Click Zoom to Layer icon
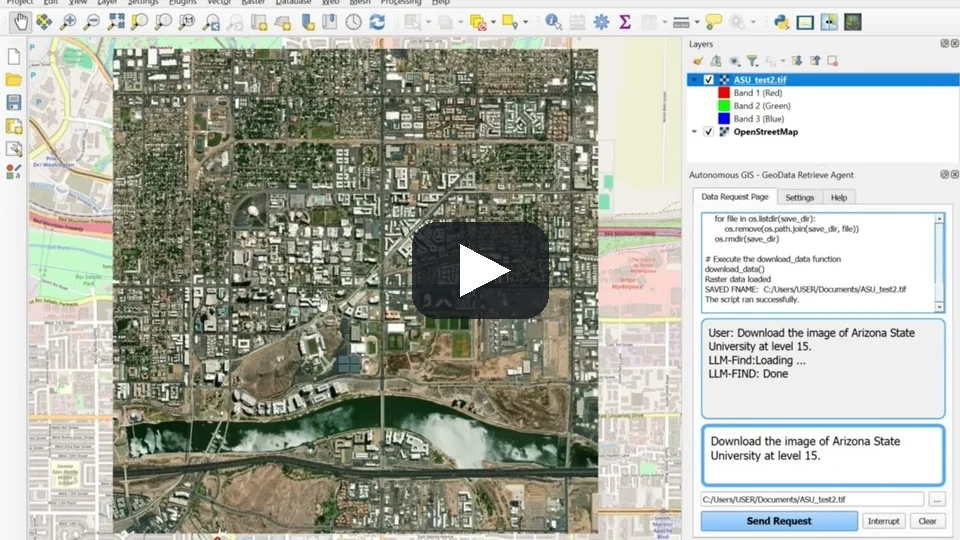The height and width of the screenshot is (540, 960). point(163,22)
